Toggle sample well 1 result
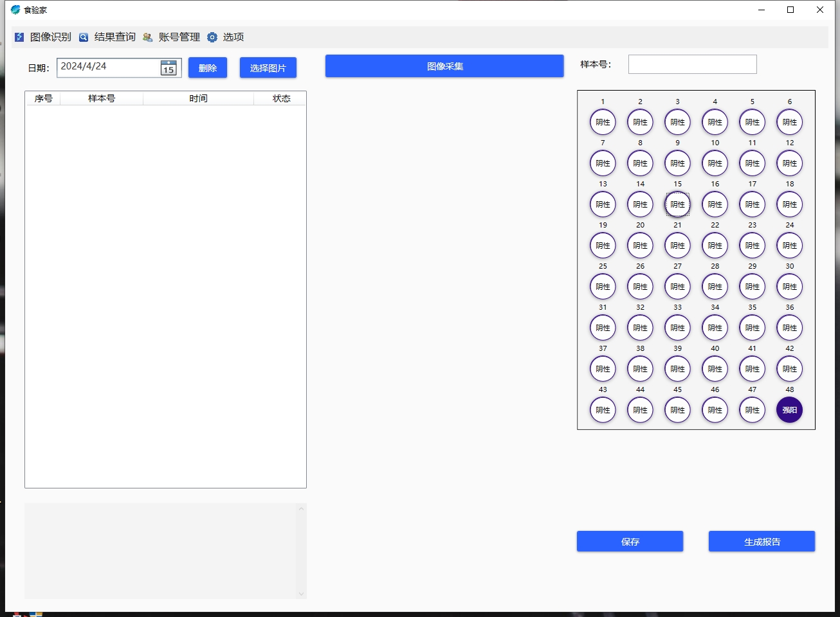840x617 pixels. pos(603,122)
